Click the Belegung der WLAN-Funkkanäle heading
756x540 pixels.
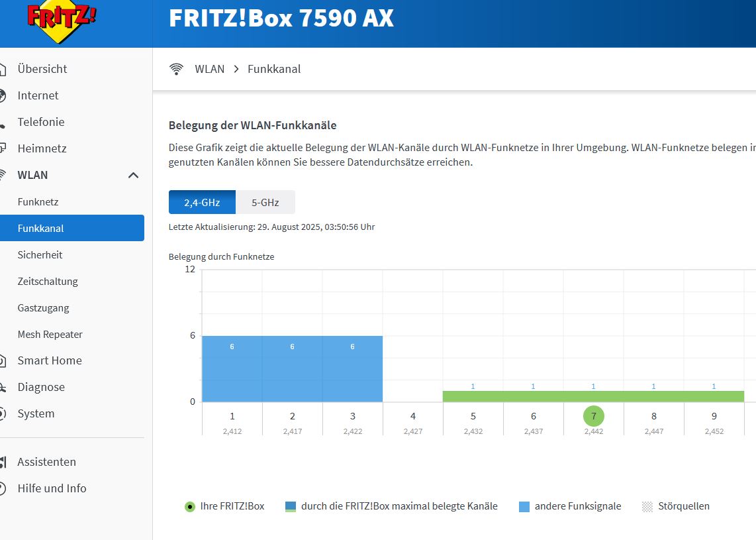(252, 125)
